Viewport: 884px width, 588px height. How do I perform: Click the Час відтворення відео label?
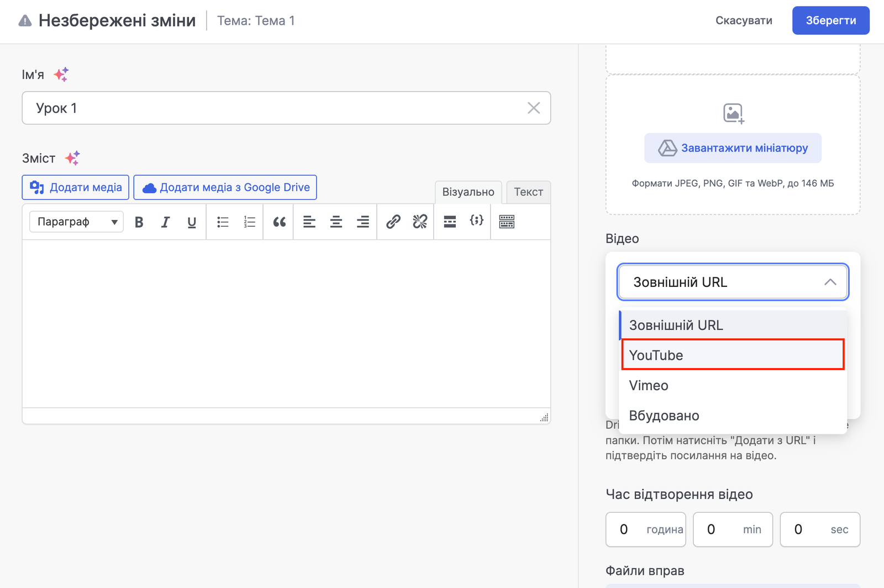pos(679,495)
